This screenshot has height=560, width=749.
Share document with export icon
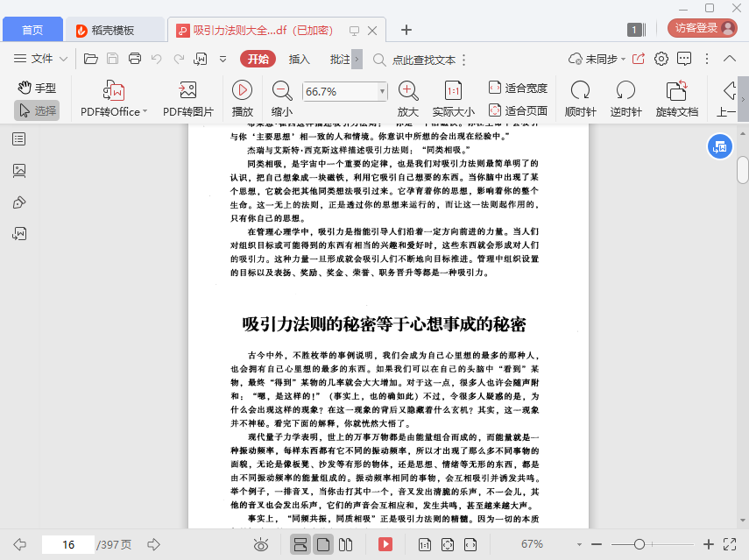coord(638,59)
